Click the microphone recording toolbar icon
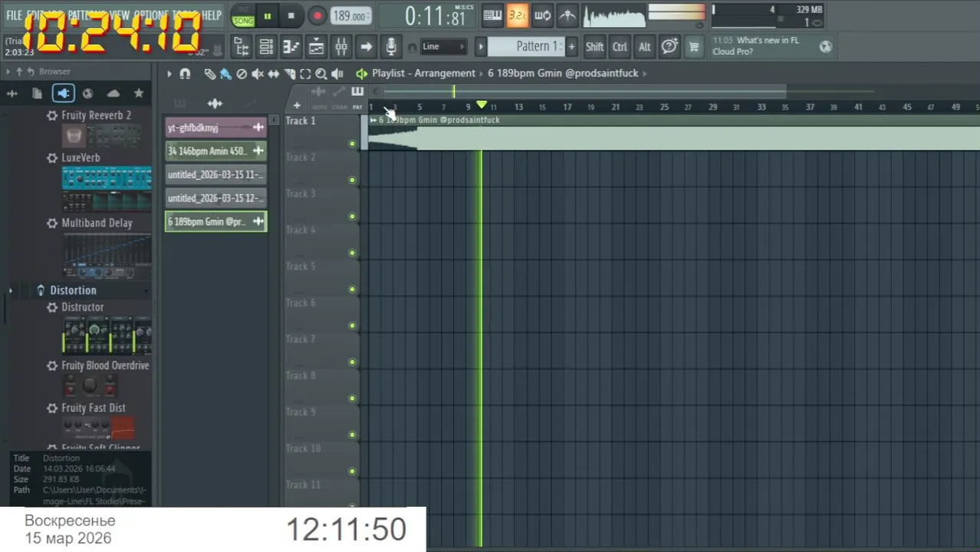The width and height of the screenshot is (980, 552). tap(391, 47)
